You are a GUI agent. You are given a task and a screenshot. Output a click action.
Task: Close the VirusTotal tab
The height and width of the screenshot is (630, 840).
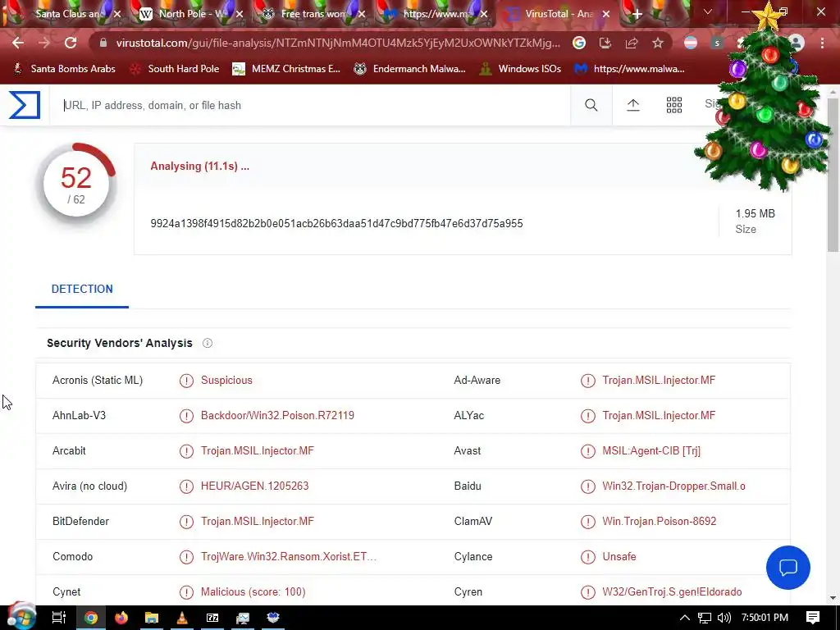[606, 14]
